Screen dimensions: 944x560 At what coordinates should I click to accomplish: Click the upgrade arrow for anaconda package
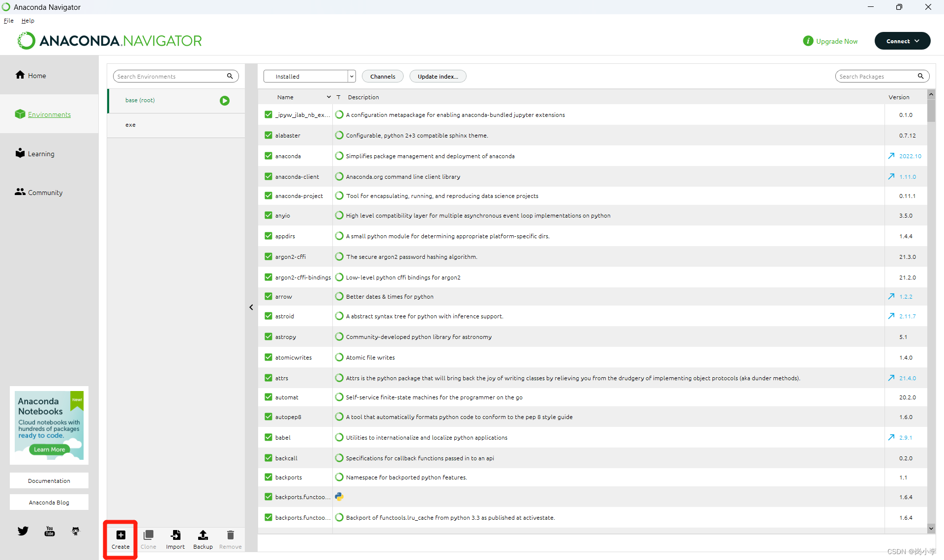point(891,156)
